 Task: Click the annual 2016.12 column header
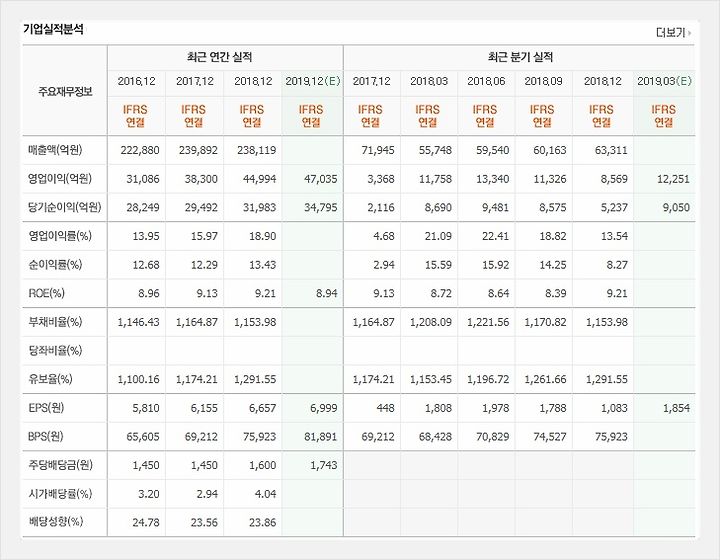click(x=136, y=81)
